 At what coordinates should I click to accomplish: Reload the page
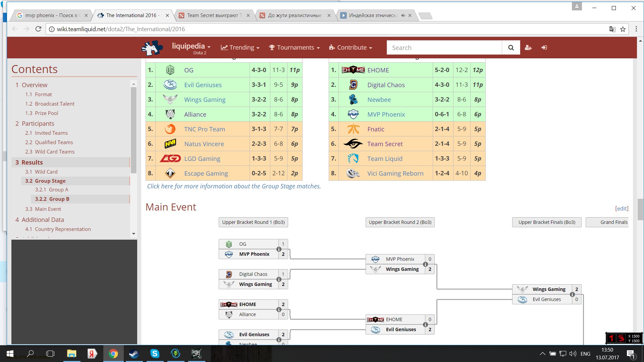click(38, 29)
